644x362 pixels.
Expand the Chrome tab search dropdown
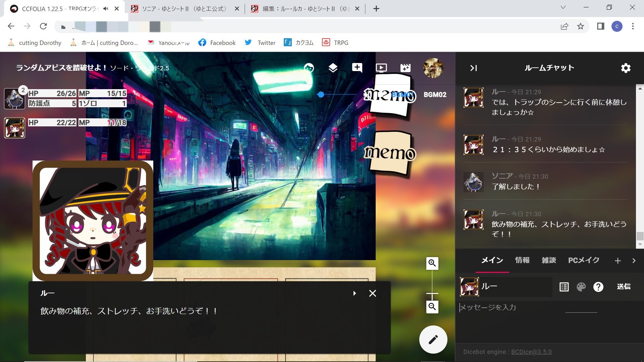coord(563,7)
